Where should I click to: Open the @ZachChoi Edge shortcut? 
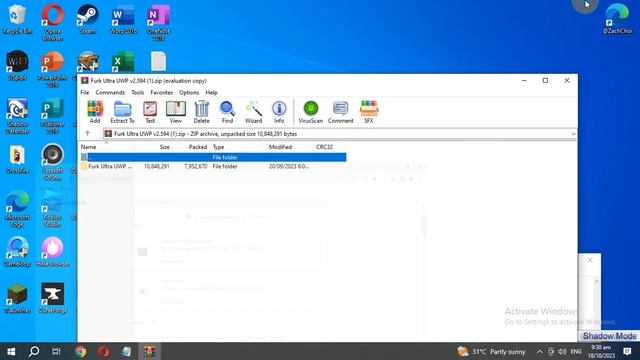(x=617, y=19)
